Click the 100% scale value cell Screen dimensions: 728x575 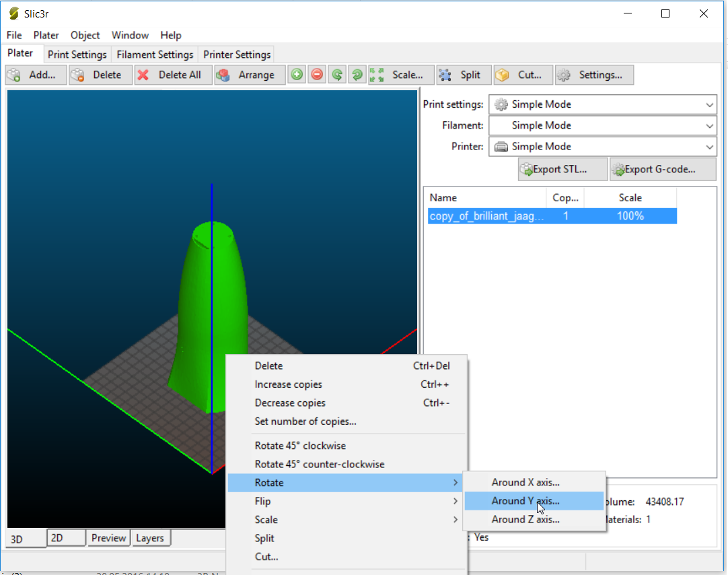(x=630, y=216)
